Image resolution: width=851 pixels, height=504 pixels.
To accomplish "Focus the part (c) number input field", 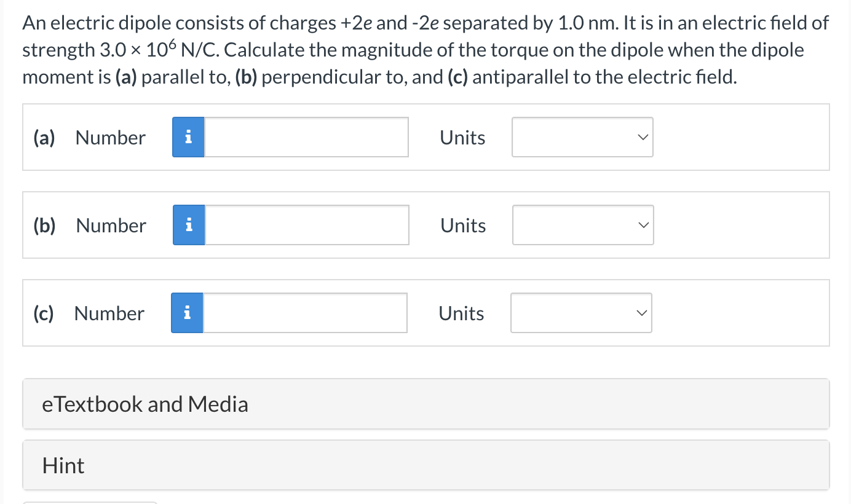I will (304, 313).
